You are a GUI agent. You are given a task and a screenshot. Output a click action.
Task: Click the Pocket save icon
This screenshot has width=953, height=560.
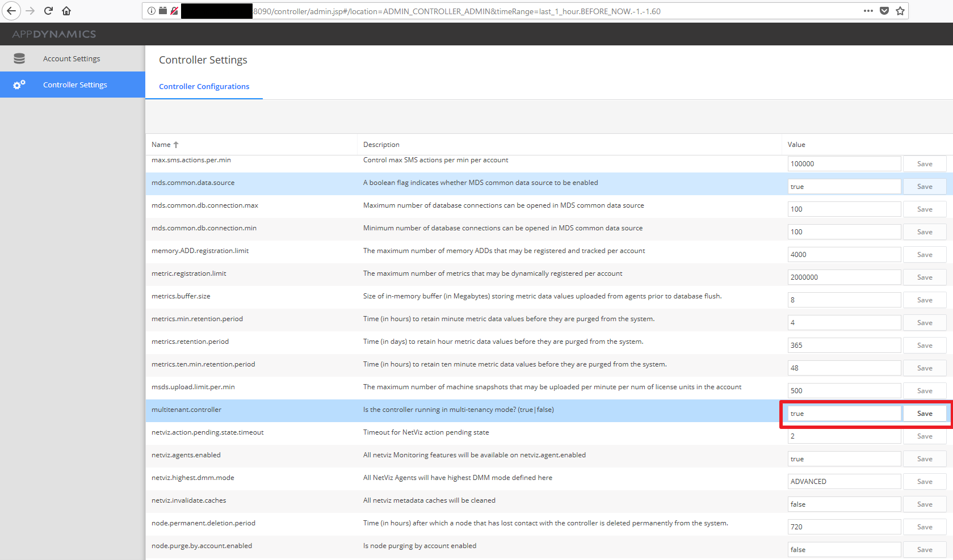[884, 11]
